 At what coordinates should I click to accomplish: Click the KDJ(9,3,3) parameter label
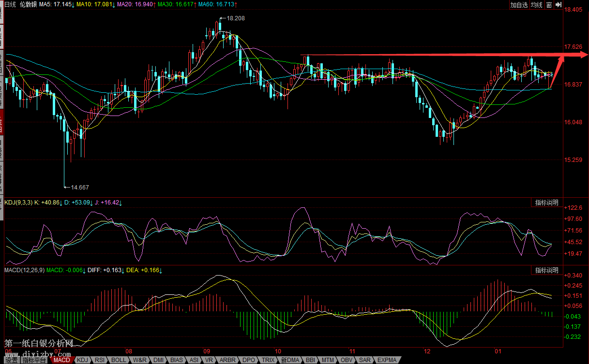coord(18,203)
